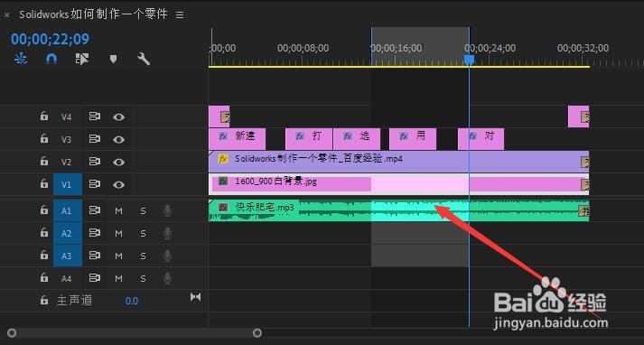Select the Solidworks mp4 clip on V2
Screen dimensions: 644x345
[398, 162]
